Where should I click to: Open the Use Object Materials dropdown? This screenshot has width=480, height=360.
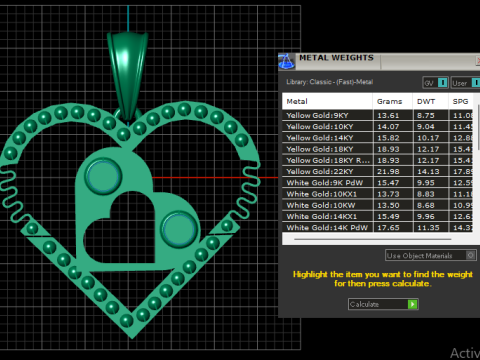tap(431, 255)
